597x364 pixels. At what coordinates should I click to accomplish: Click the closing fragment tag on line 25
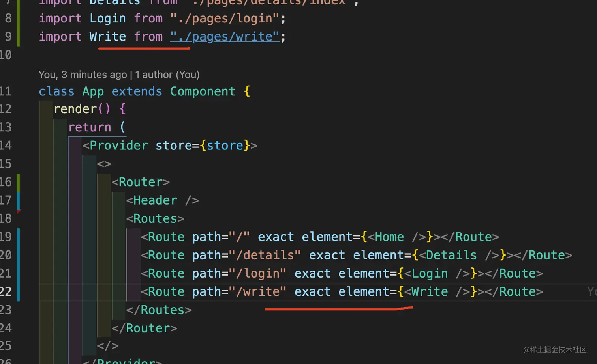[108, 346]
